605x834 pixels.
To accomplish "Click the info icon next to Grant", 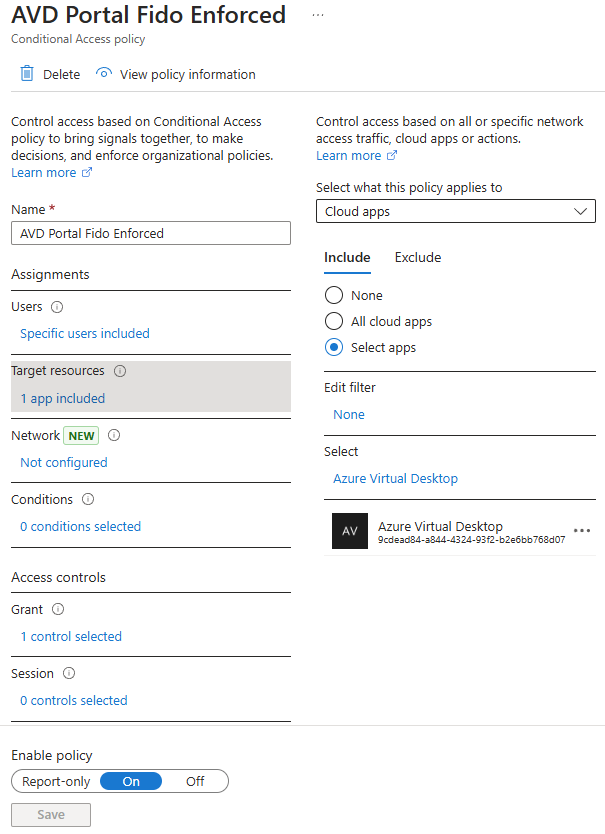I will 58,609.
